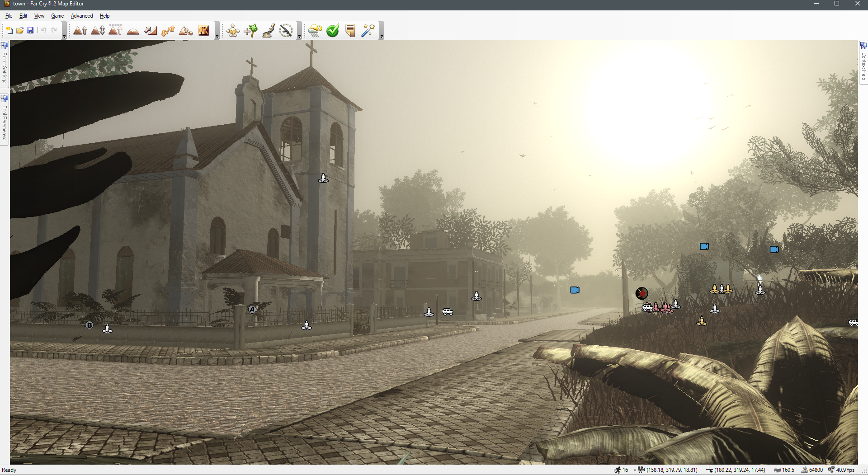
Task: Select the Texture paint tool
Action: (x=204, y=30)
